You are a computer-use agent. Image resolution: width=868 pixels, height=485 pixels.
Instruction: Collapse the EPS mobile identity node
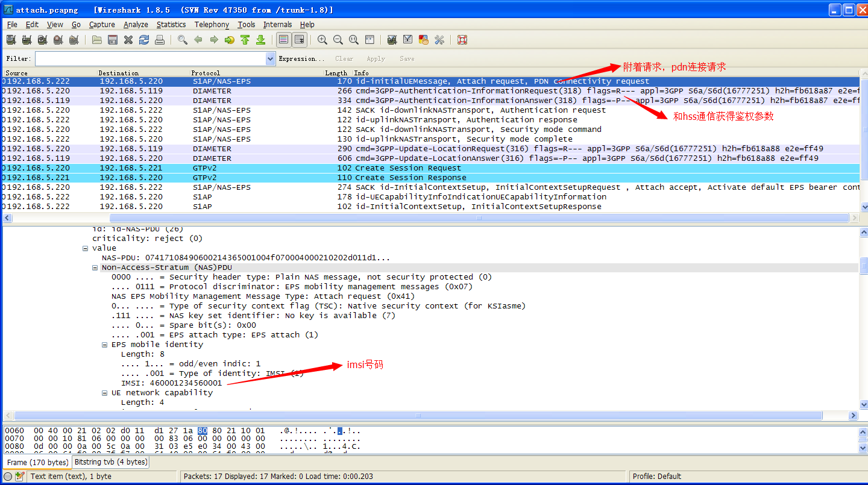tap(105, 345)
